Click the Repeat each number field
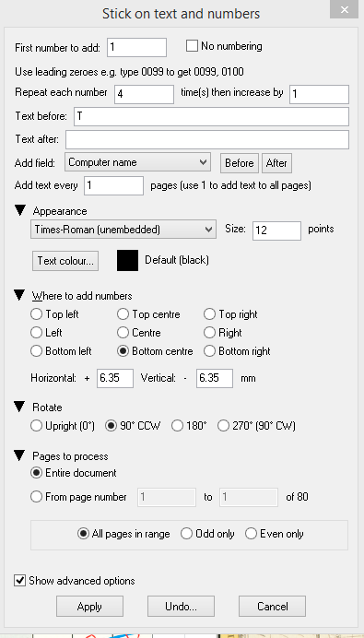Image resolution: width=364 pixels, height=638 pixels. pyautogui.click(x=145, y=94)
